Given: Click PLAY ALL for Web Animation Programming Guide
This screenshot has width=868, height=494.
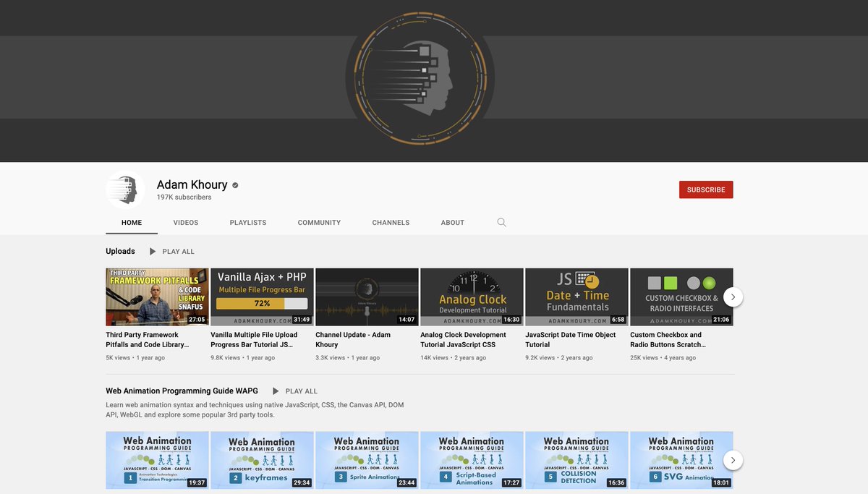Looking at the screenshot, I should (x=302, y=391).
